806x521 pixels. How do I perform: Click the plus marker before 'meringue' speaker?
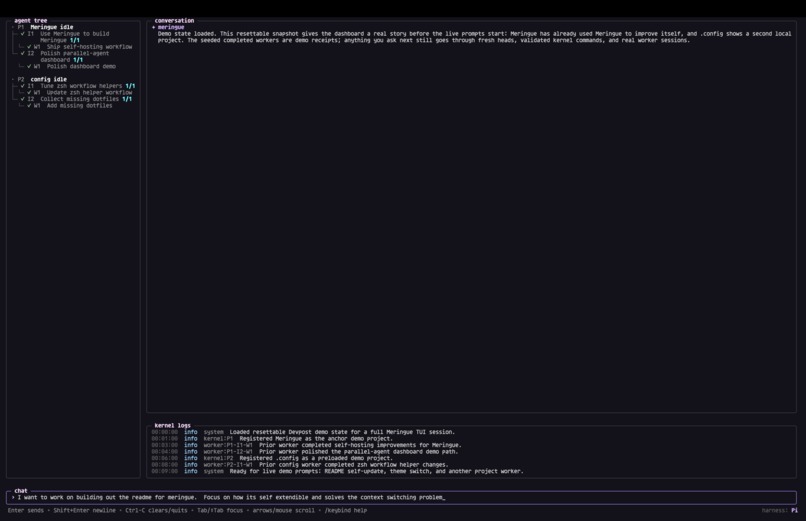tap(154, 27)
